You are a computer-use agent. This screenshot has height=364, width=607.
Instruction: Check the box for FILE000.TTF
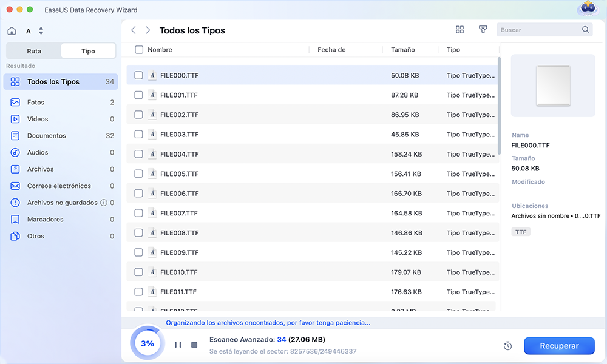click(138, 75)
